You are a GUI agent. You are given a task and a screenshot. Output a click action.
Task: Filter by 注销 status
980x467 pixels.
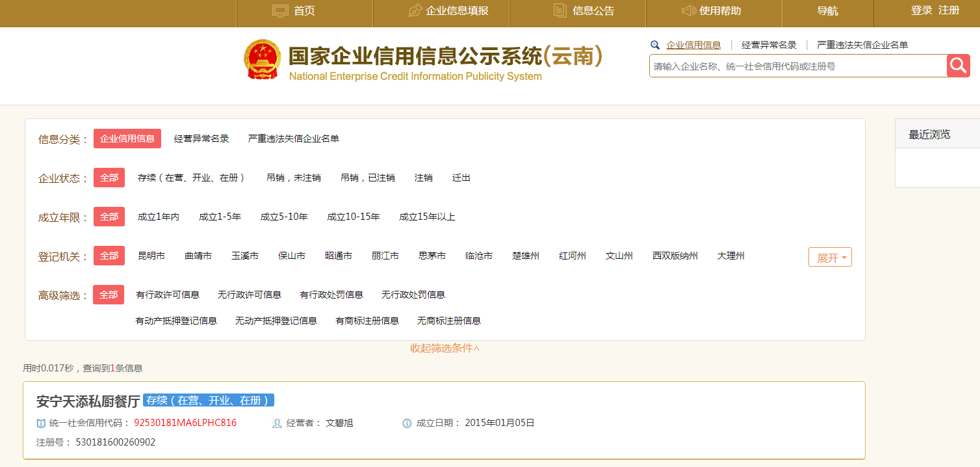(424, 178)
